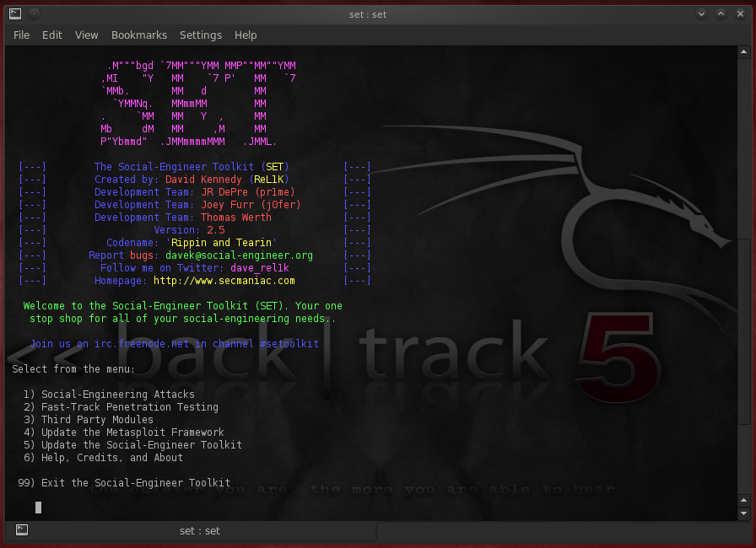Viewport: 756px width, 548px height.
Task: Click the terminal icon on the set tab
Action: pyautogui.click(x=21, y=530)
